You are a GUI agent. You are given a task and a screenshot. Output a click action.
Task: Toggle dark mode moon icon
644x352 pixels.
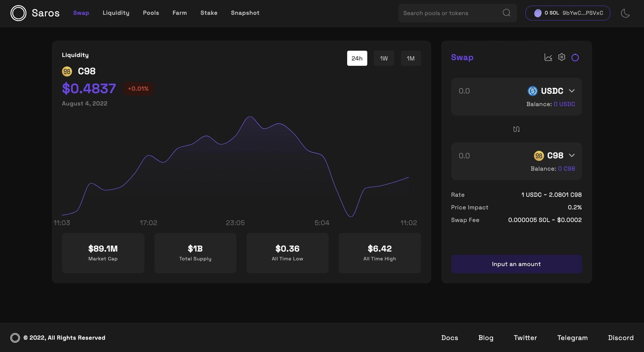[x=625, y=13]
